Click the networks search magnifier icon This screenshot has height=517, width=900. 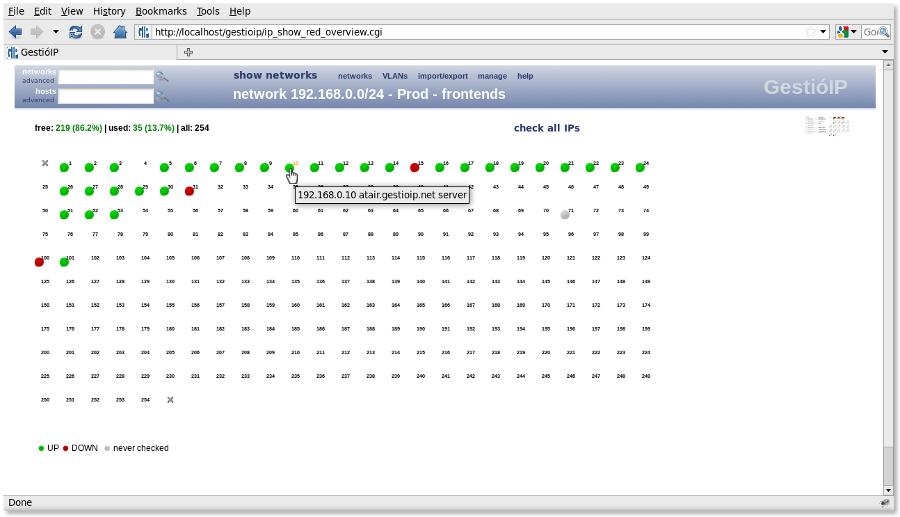click(162, 77)
